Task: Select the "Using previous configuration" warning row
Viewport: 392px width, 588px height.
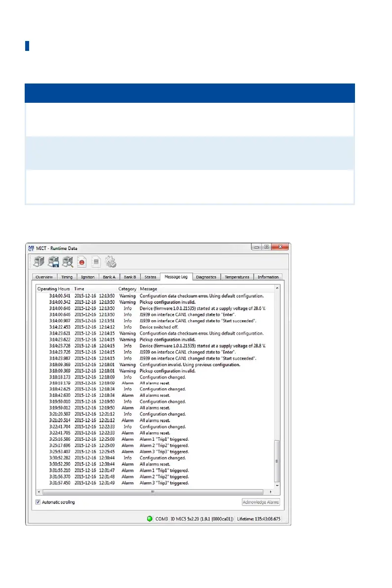Action: [155, 365]
